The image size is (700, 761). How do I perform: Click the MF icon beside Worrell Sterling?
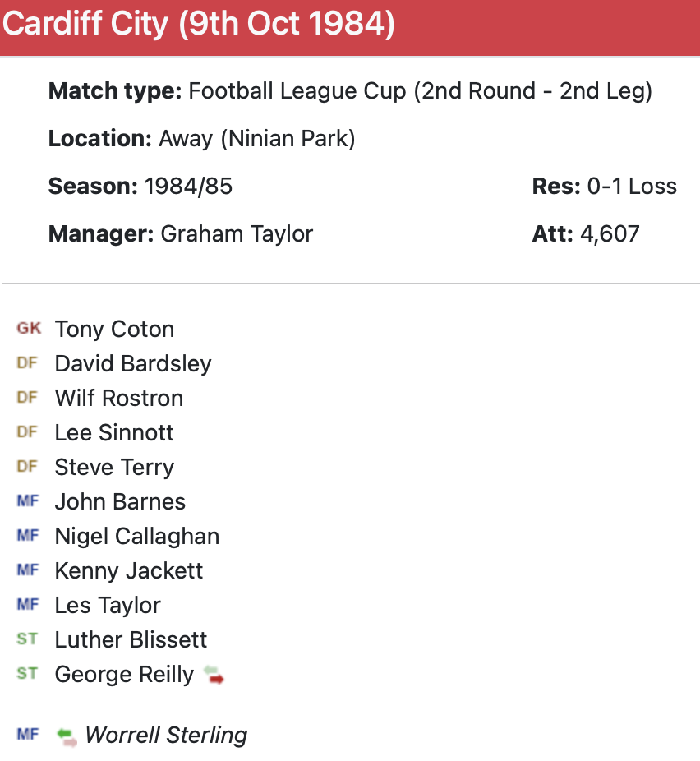[x=28, y=735]
